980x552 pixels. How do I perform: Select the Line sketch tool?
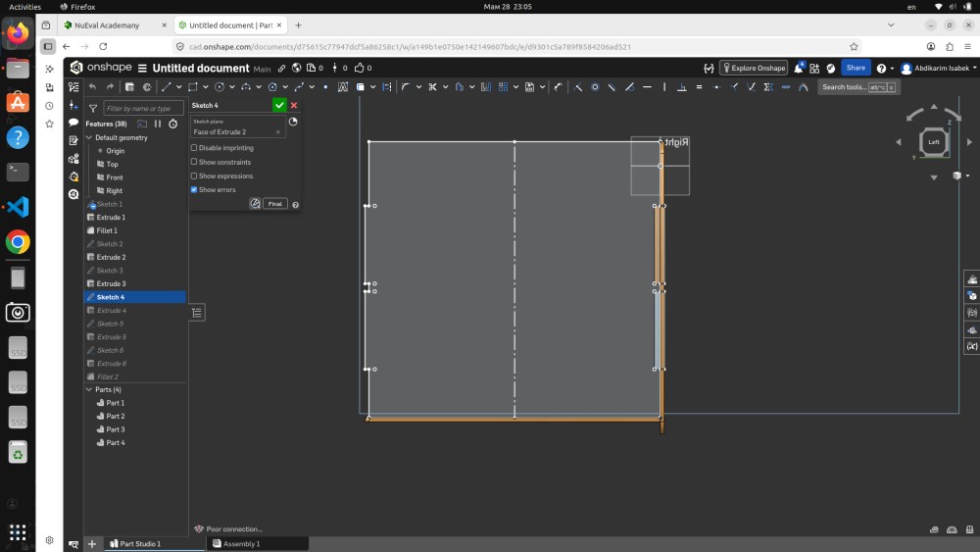coord(166,87)
